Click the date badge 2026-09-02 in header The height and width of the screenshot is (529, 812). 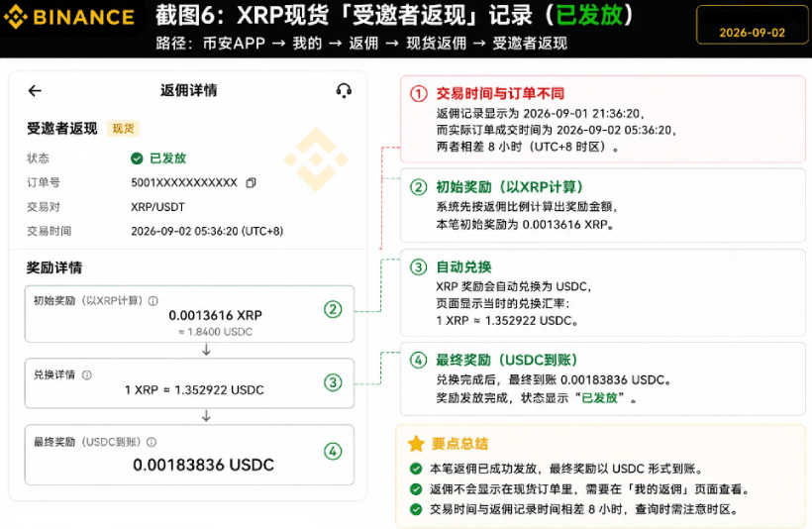click(752, 32)
